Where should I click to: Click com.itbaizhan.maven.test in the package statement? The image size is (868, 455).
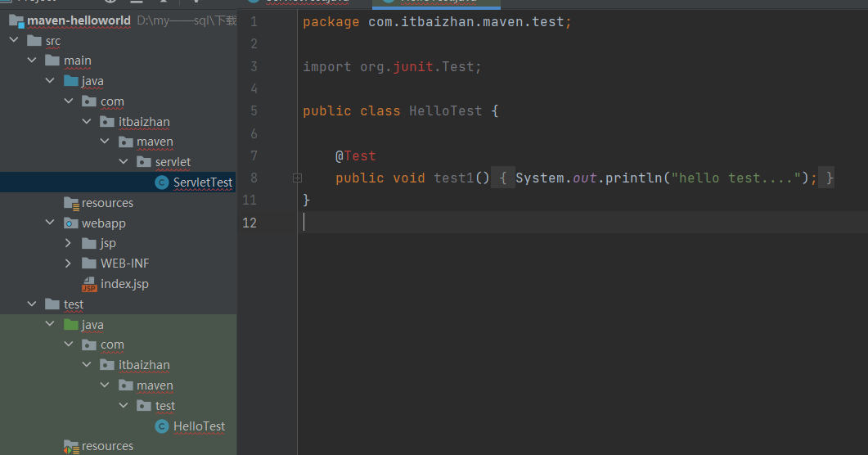466,22
